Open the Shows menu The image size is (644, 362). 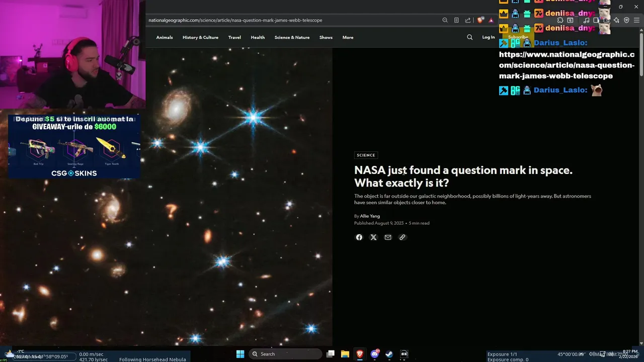click(x=326, y=37)
